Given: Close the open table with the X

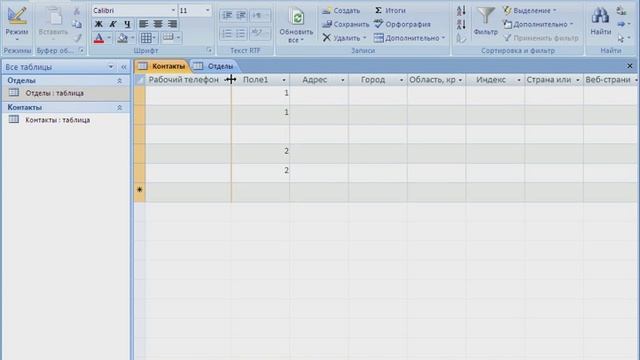Looking at the screenshot, I should coord(629,66).
